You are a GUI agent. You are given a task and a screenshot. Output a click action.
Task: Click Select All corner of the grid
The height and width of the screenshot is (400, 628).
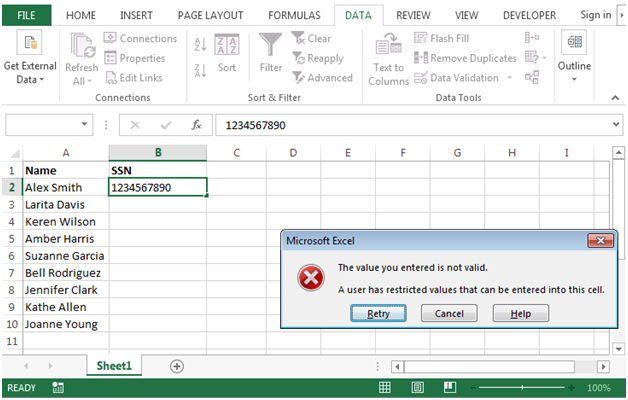[13, 153]
